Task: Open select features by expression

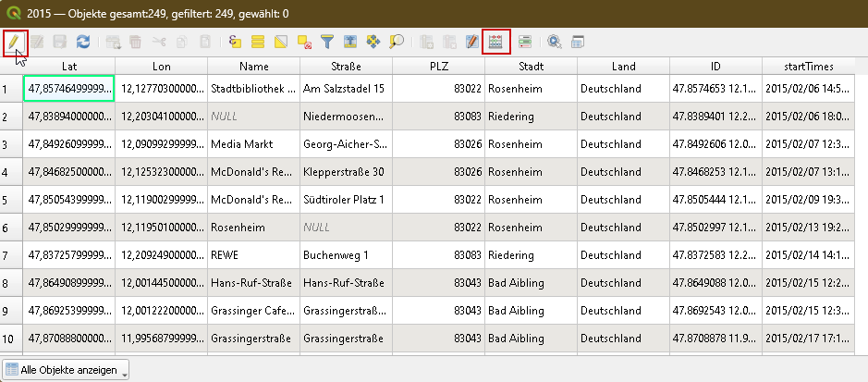Action: pos(235,42)
